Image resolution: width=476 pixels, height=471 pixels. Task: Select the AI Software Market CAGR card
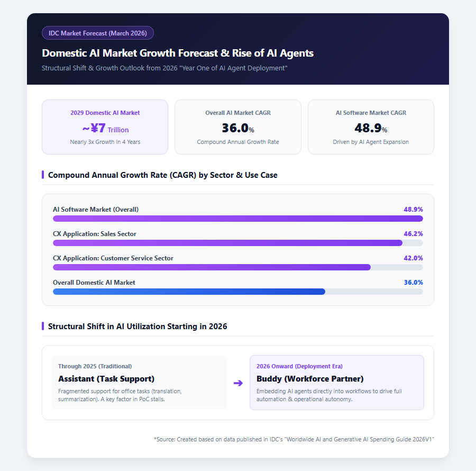[371, 127]
